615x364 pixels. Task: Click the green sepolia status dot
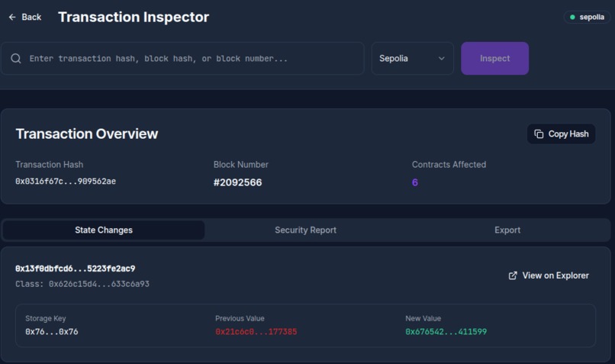572,17
